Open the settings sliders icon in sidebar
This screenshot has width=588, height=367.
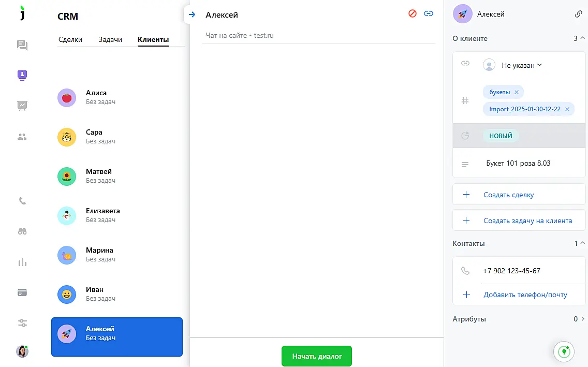tap(22, 323)
